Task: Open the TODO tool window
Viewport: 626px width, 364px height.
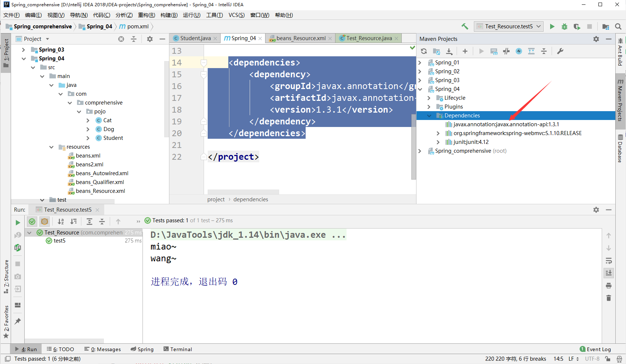Action: click(60, 349)
